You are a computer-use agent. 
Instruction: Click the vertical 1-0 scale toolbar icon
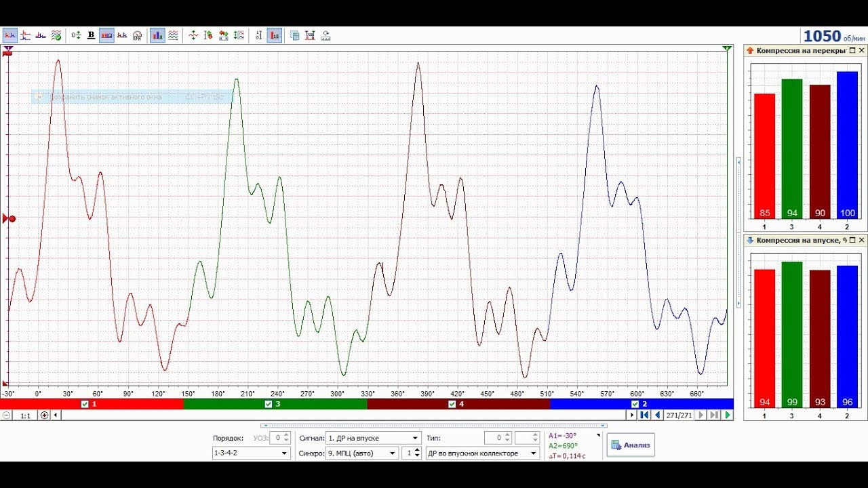(x=258, y=35)
